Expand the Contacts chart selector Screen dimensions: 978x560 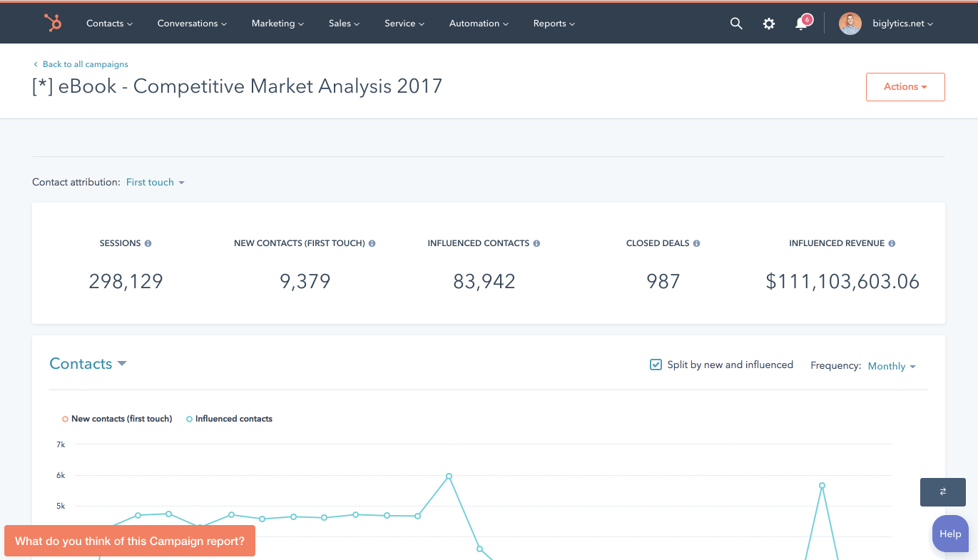pos(88,364)
